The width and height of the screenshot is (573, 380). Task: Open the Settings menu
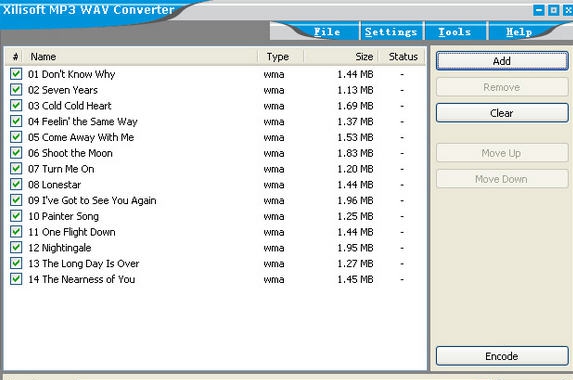click(x=391, y=32)
